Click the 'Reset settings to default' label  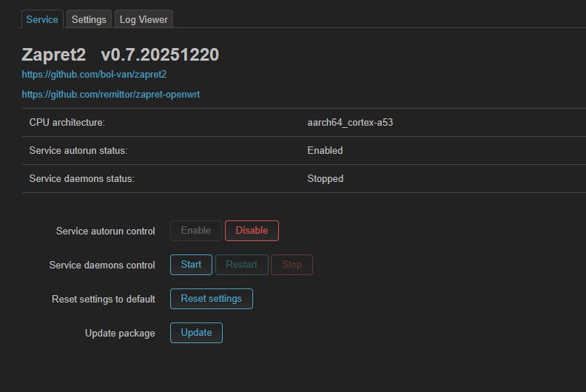pyautogui.click(x=104, y=299)
